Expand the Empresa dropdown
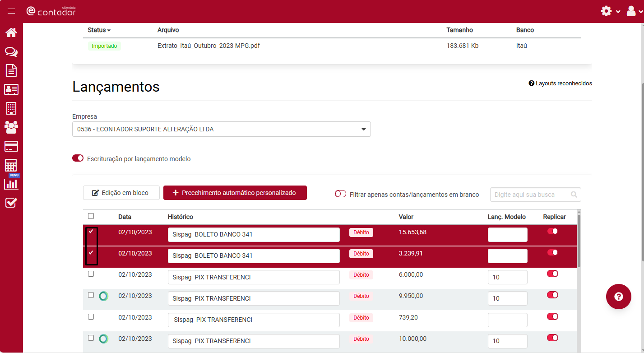This screenshot has height=353, width=644. [x=221, y=129]
